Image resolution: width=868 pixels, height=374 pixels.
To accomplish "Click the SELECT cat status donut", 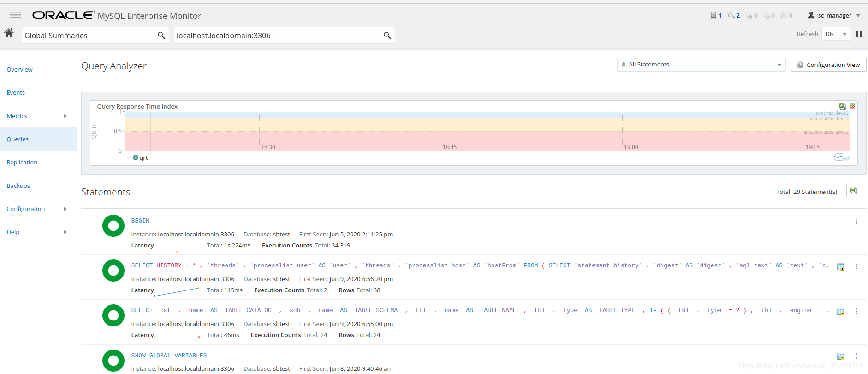I will coord(113,315).
